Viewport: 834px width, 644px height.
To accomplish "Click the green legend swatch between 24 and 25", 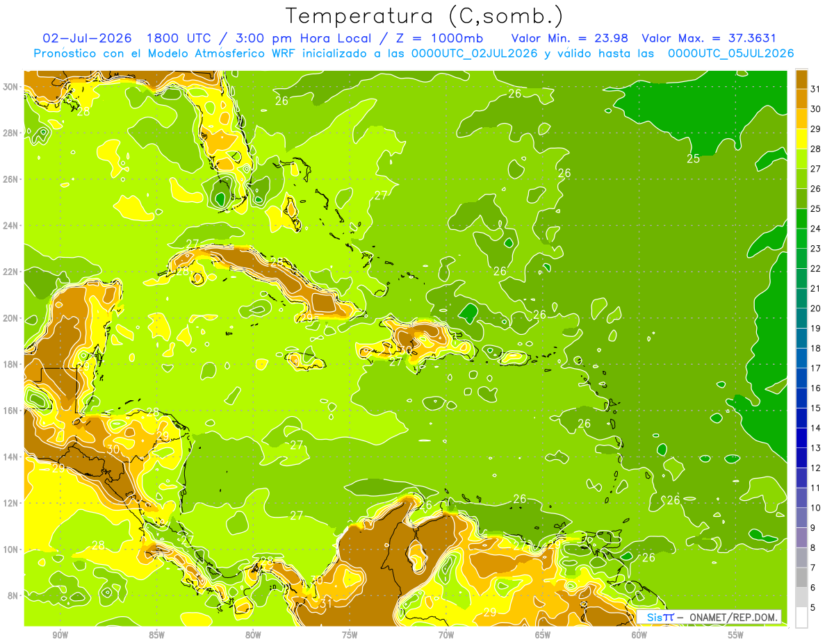I will tap(801, 219).
